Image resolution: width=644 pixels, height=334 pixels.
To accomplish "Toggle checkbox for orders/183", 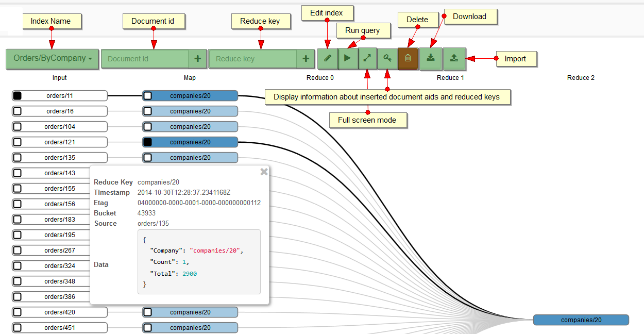I will pos(17,220).
